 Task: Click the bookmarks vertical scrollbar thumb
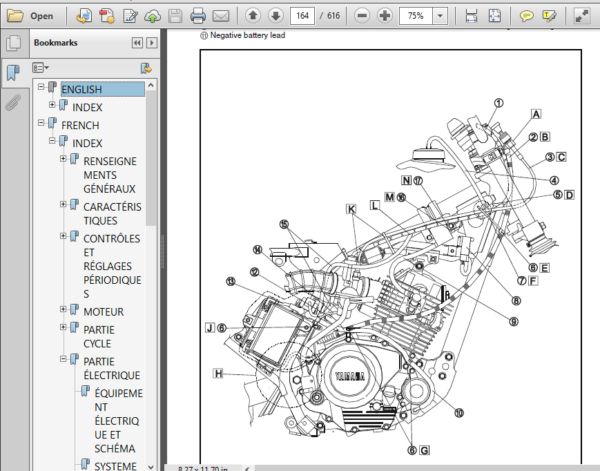(151, 158)
